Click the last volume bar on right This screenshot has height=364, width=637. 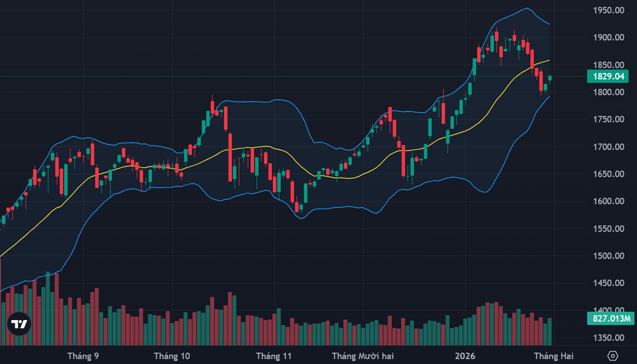tap(550, 331)
